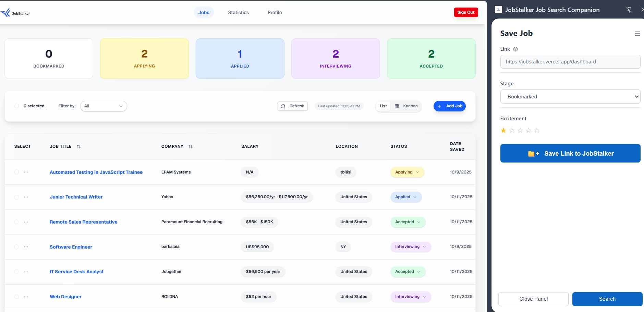The width and height of the screenshot is (644, 312).
Task: Expand the Applying status chevron for EPAM job
Action: (417, 172)
